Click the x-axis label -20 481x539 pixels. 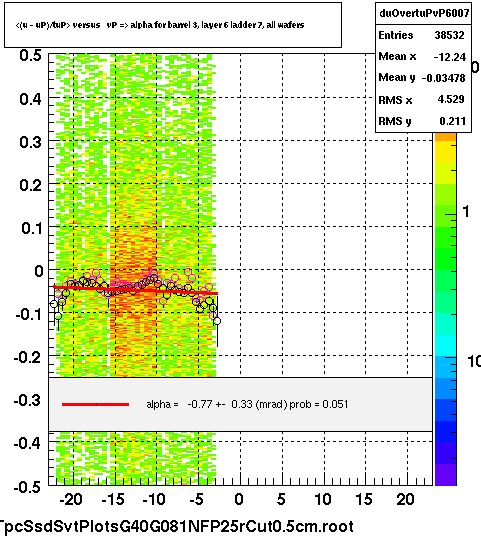(x=71, y=499)
